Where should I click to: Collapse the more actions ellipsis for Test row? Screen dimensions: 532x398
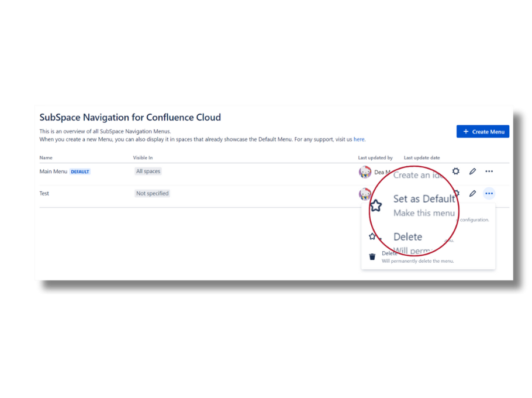pos(489,193)
